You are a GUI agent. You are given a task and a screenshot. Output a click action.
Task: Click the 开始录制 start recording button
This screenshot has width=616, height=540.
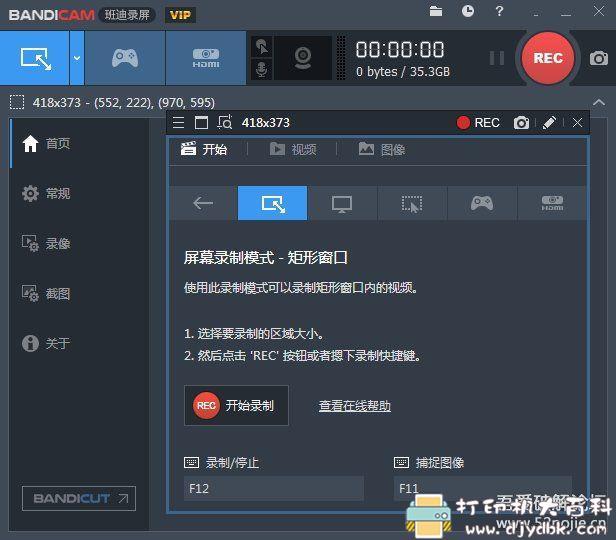click(236, 405)
